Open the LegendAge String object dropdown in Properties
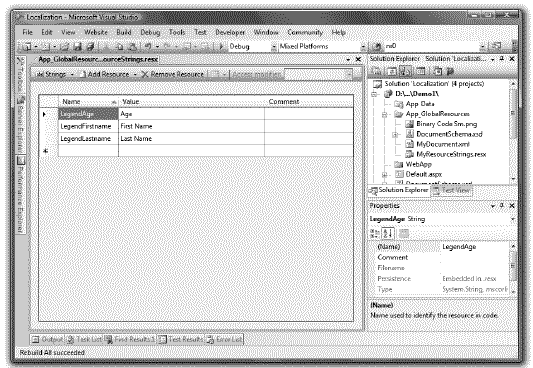Image resolution: width=533 pixels, height=368 pixels. (x=512, y=219)
